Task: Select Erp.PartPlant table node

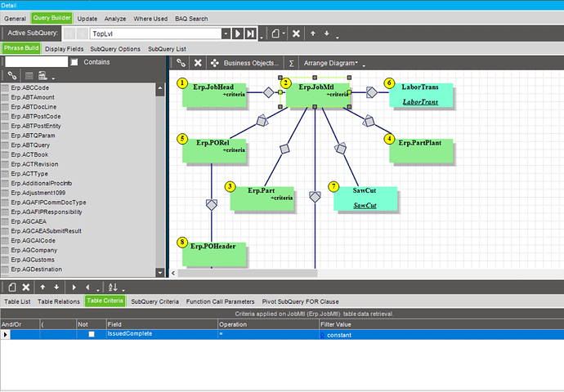Action: point(421,151)
